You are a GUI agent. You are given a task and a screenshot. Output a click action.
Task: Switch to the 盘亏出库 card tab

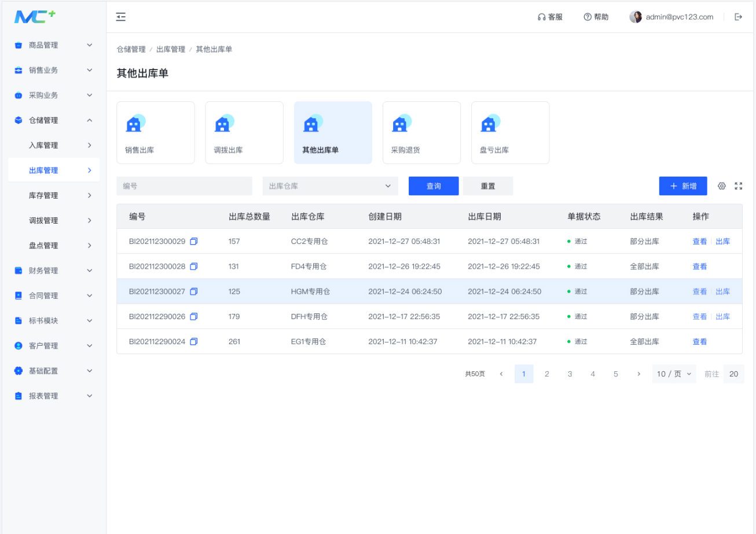tap(510, 133)
